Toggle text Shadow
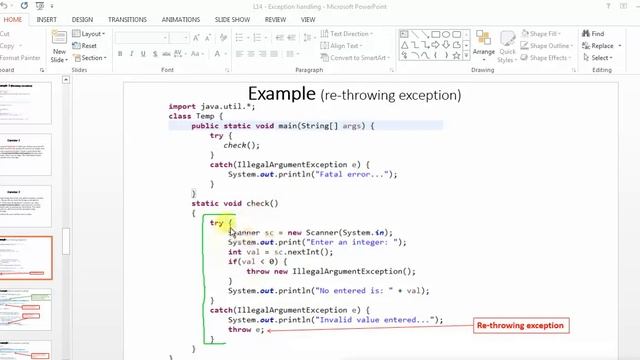Image resolution: width=640 pixels, height=360 pixels. [x=155, y=53]
